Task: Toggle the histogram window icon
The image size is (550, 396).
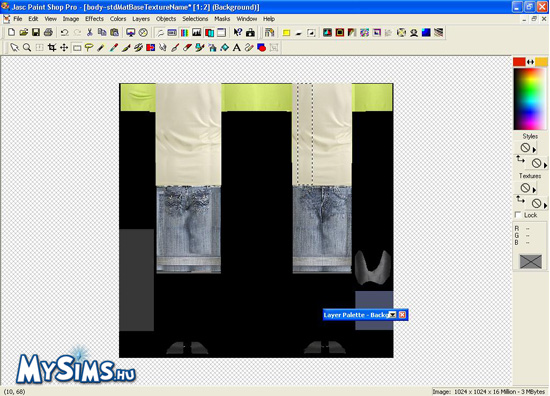Action: [x=197, y=33]
